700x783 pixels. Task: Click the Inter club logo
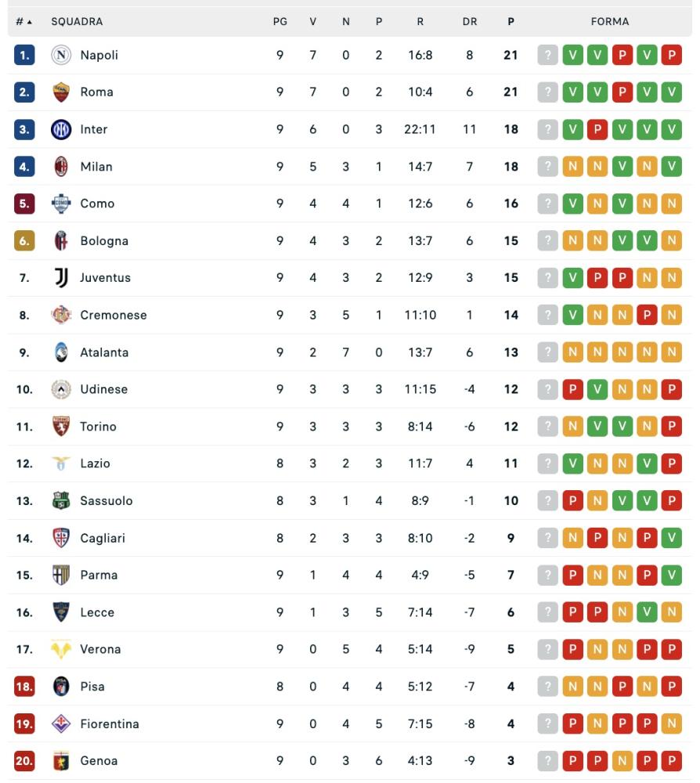[x=61, y=129]
